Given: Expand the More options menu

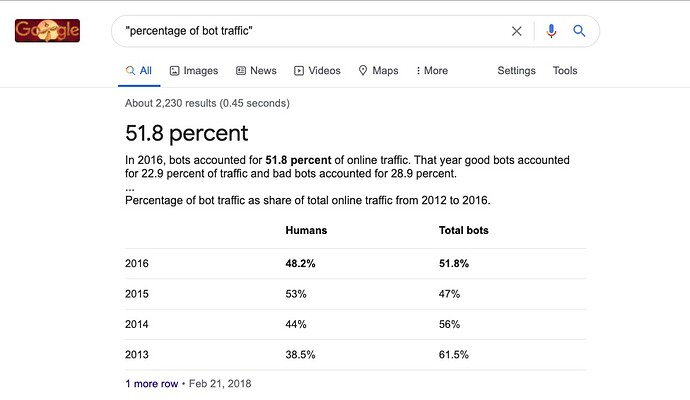Looking at the screenshot, I should coord(432,70).
